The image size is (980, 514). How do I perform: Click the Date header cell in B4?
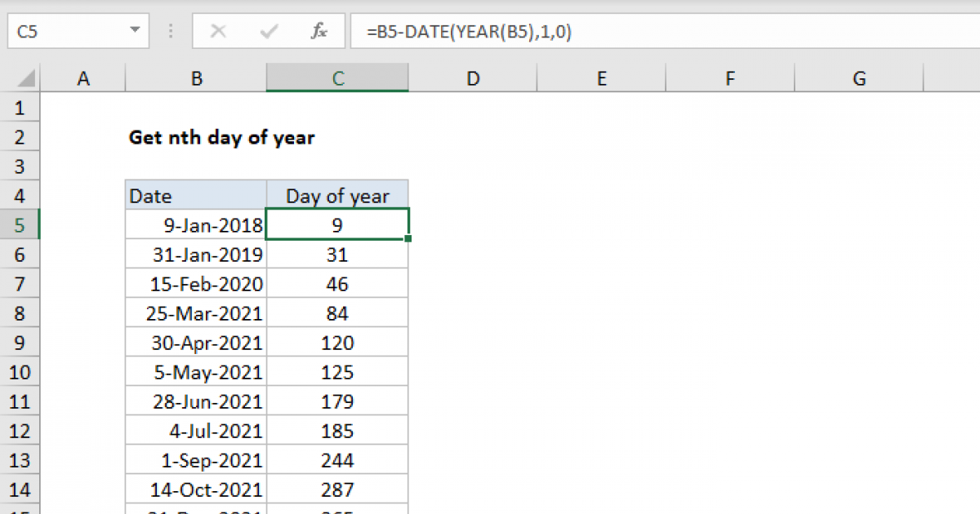[196, 195]
